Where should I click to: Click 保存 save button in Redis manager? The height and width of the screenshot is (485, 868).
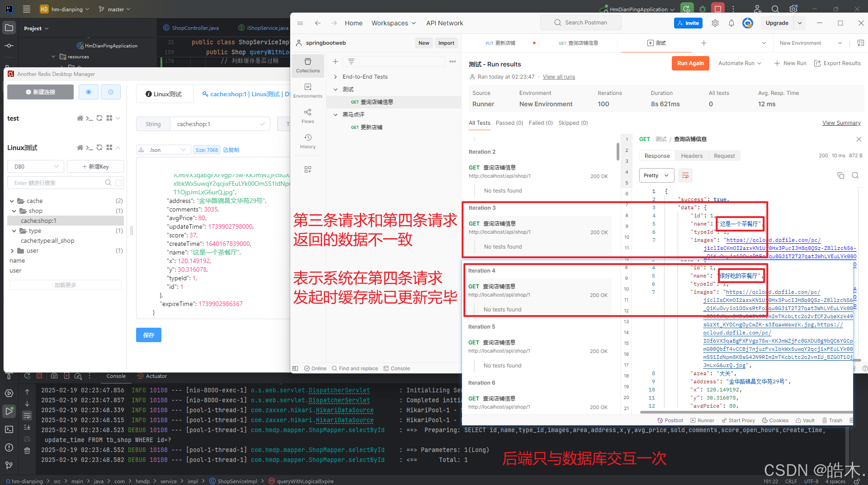[x=149, y=335]
